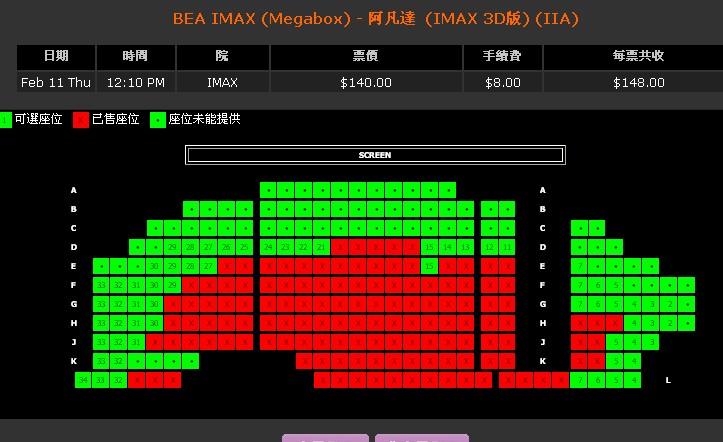This screenshot has width=723, height=442.
Task: Select seat 28 in row D
Action: click(191, 247)
